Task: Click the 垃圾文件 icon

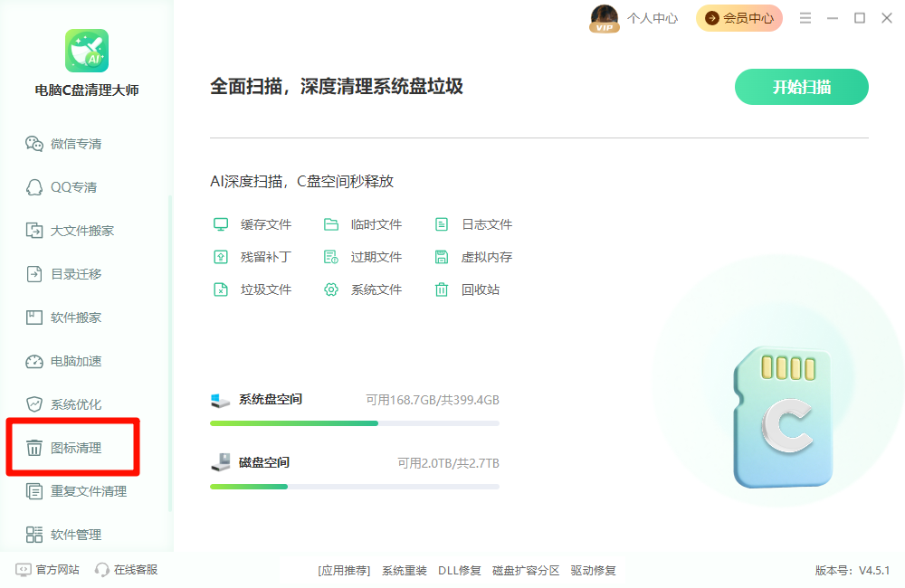Action: click(221, 289)
